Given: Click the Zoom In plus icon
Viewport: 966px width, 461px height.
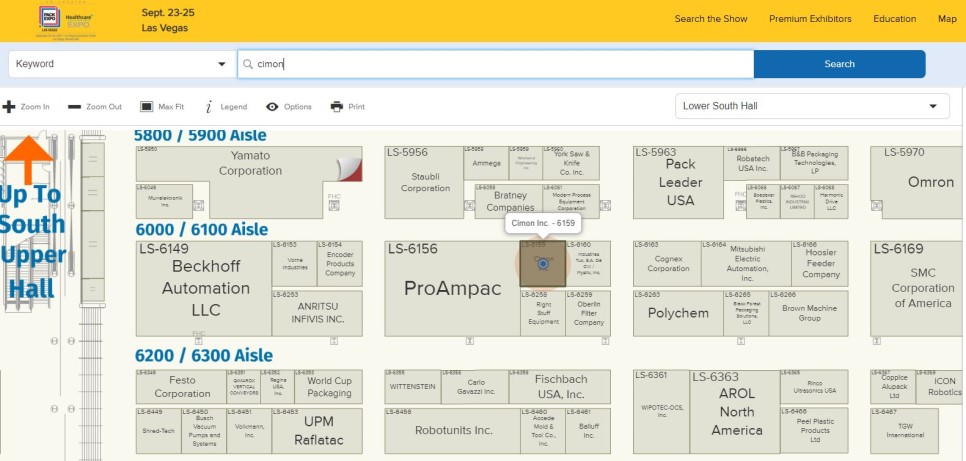Looking at the screenshot, I should [9, 107].
